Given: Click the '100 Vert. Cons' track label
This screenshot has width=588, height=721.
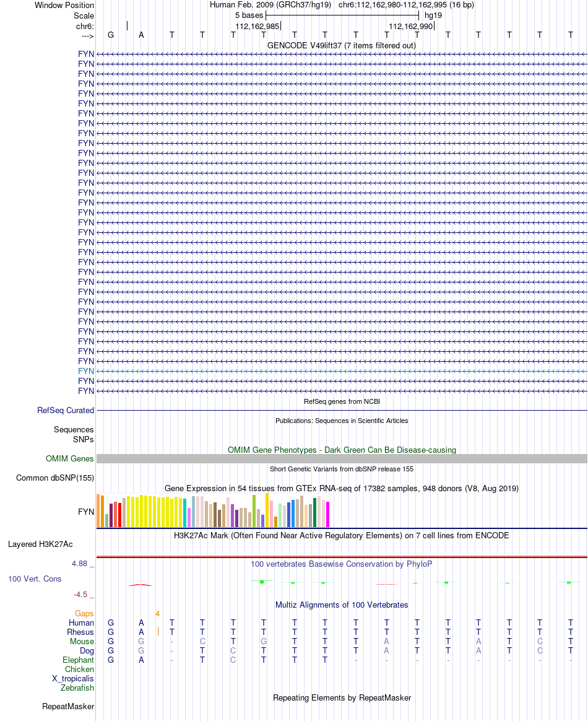Looking at the screenshot, I should pos(35,579).
